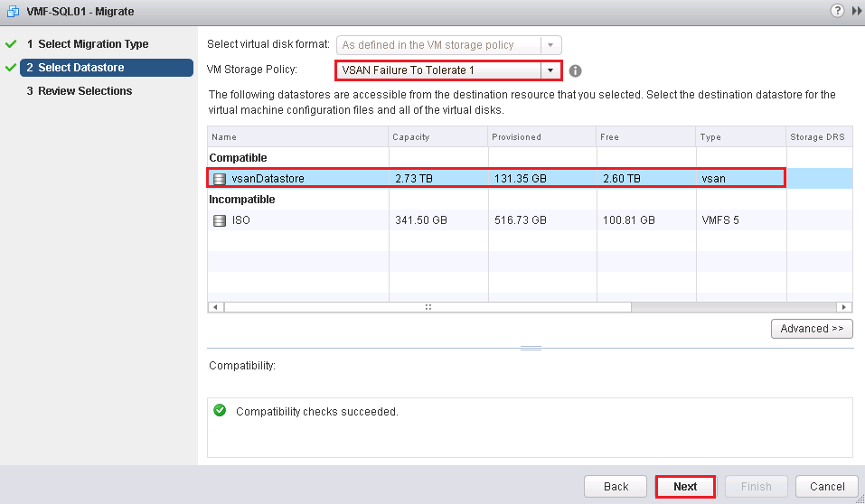Click the green compatibility check icon
The image size is (865, 504).
220,411
